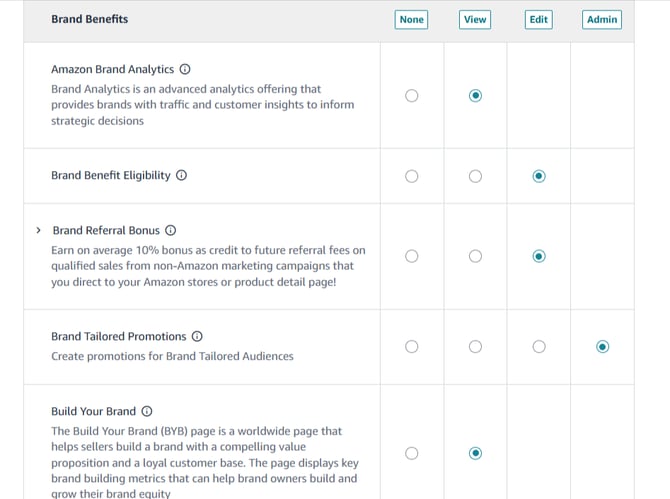Click the Edit column header button
670x499 pixels.
point(539,19)
